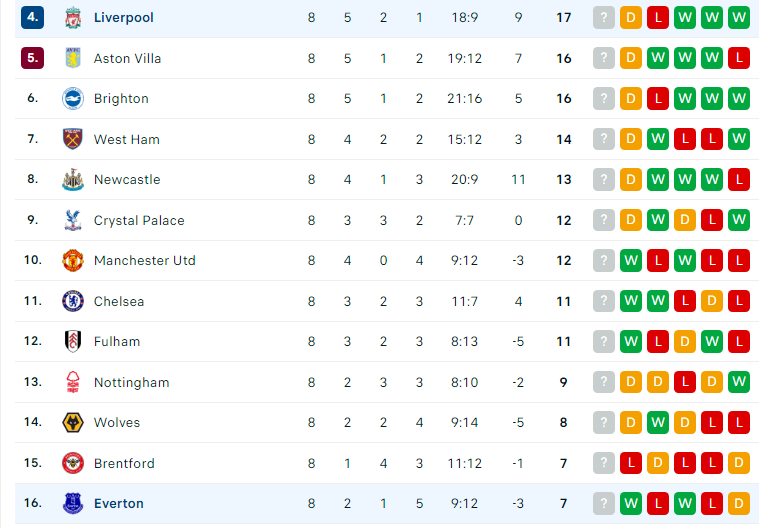This screenshot has width=759, height=528.
Task: Open the Fulham team link
Action: click(x=117, y=342)
